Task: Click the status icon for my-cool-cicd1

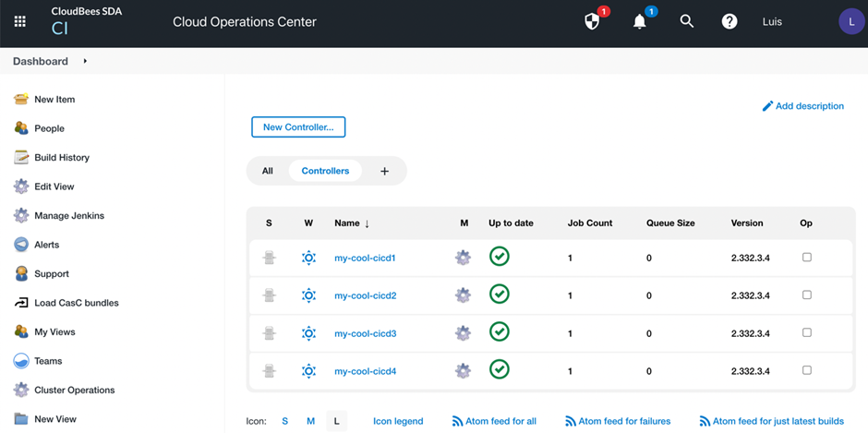Action: click(x=269, y=258)
